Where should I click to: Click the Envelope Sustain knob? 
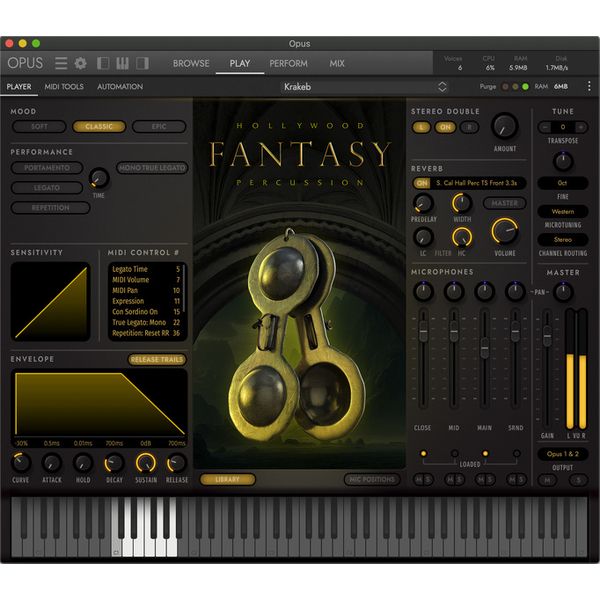pyautogui.click(x=146, y=463)
